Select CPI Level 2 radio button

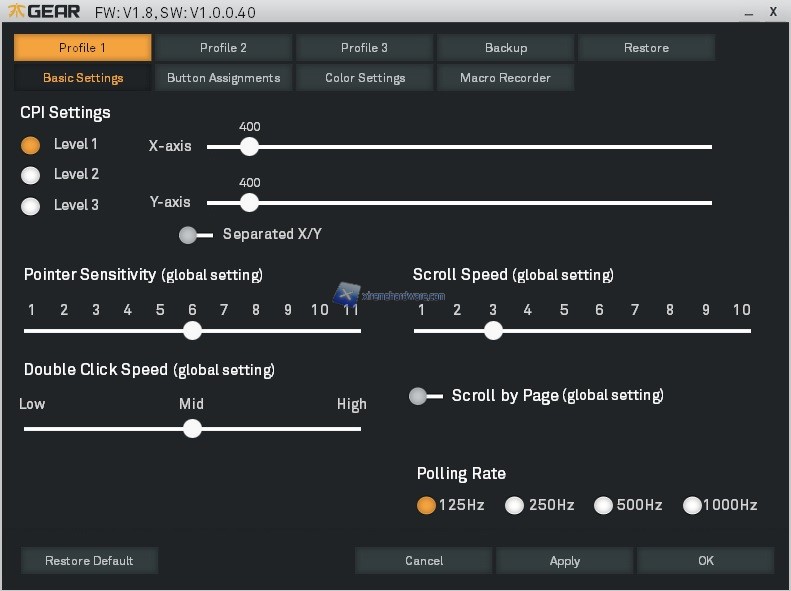[x=31, y=175]
